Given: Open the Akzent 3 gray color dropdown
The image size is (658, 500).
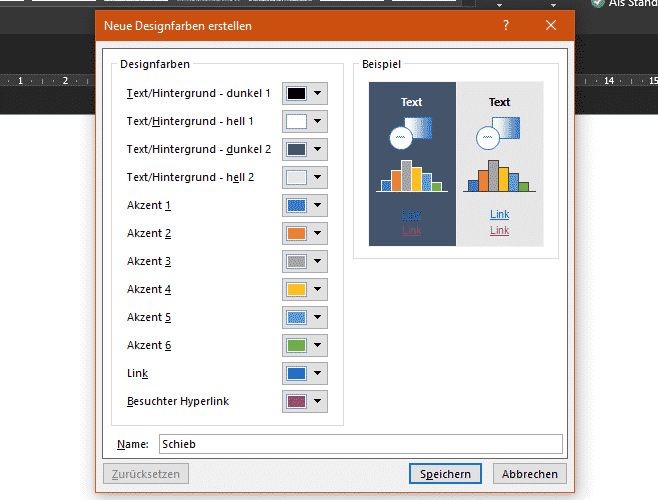Looking at the screenshot, I should (x=305, y=262).
